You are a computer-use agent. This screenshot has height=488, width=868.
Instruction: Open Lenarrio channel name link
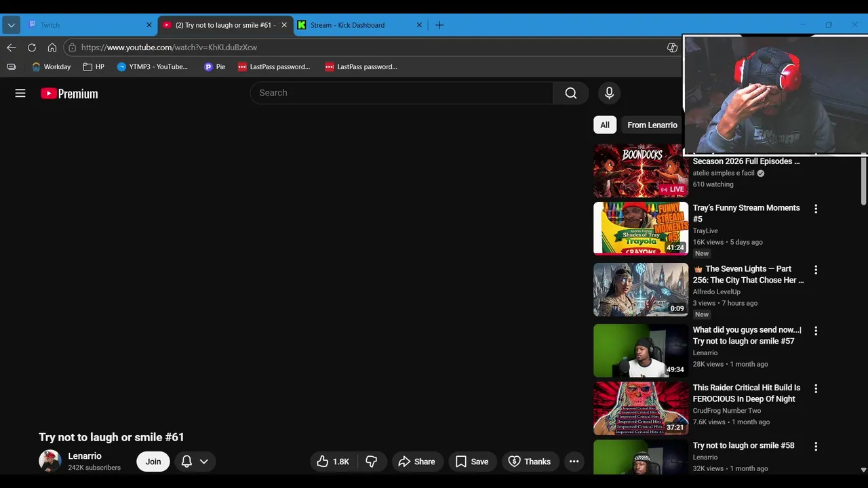85,456
